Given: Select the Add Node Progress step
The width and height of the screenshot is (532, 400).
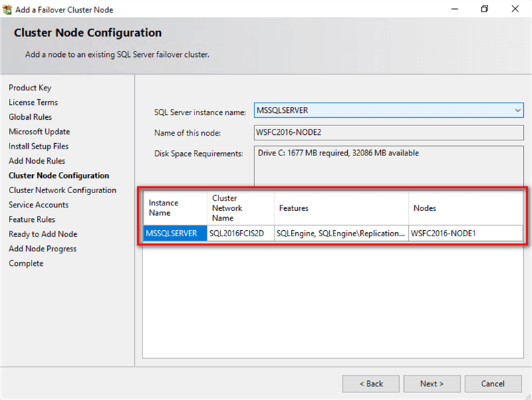Looking at the screenshot, I should (42, 249).
